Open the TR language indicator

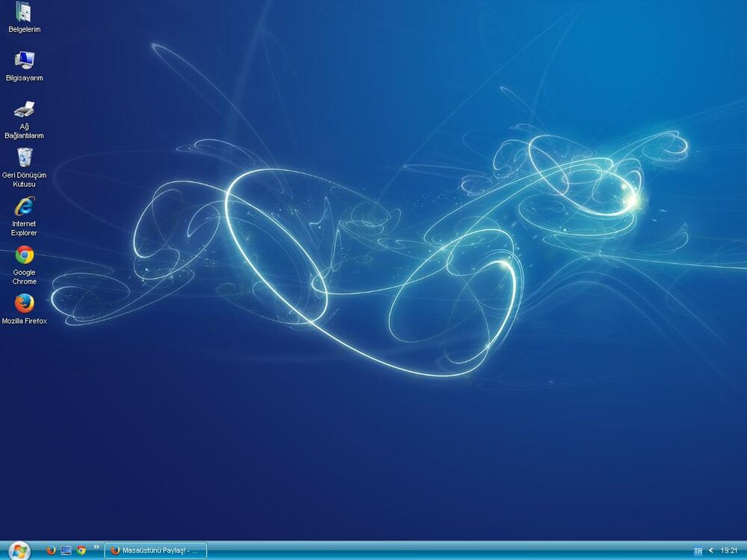point(698,551)
